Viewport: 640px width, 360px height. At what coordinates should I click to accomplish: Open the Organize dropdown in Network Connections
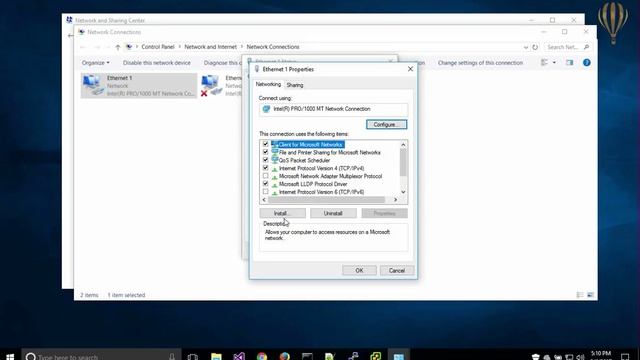(x=96, y=63)
